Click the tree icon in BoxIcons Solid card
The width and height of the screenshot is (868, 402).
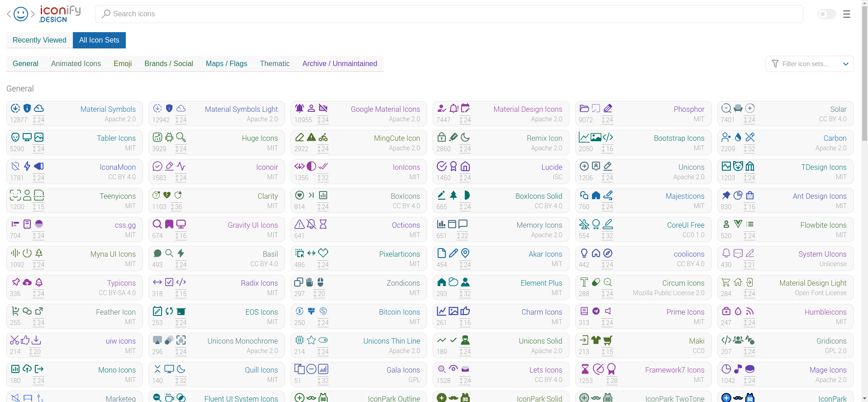click(x=453, y=195)
